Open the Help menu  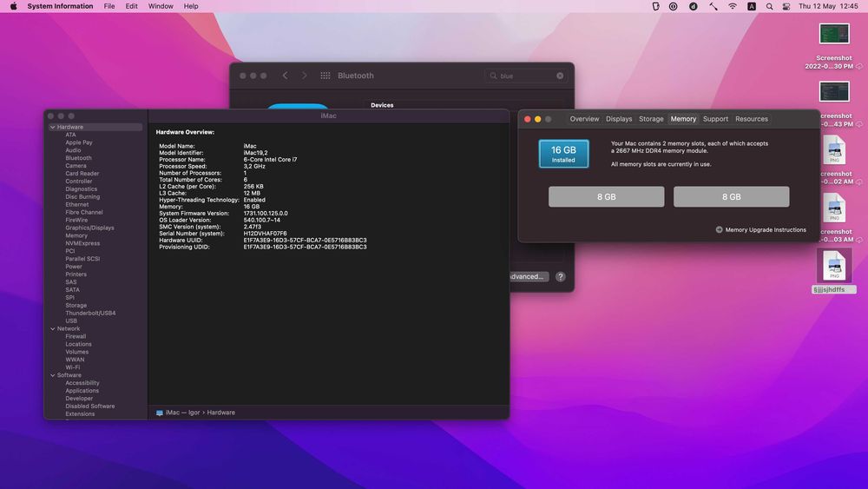point(191,6)
